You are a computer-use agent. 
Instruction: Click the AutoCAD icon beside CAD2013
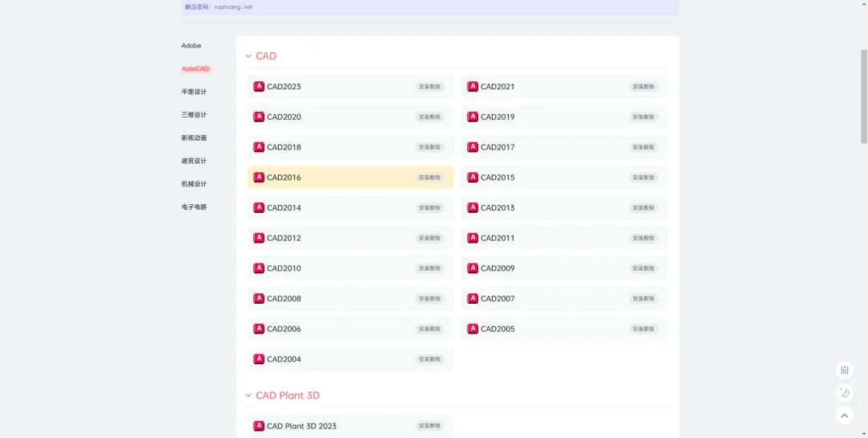coord(473,207)
